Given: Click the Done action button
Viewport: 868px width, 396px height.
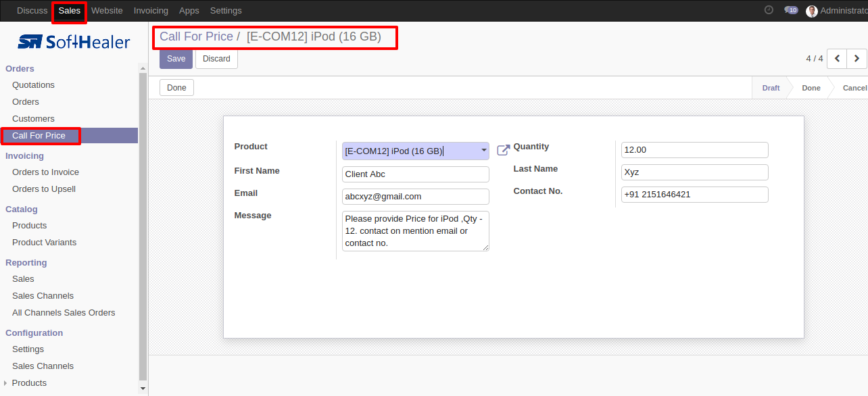Looking at the screenshot, I should 177,88.
